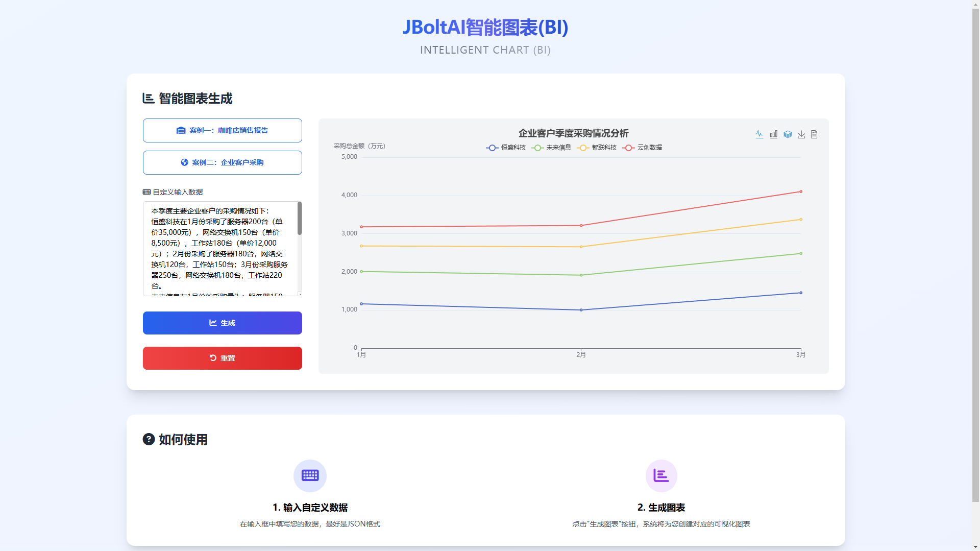
Task: Select 云创数据 data point at 1月
Action: click(361, 227)
